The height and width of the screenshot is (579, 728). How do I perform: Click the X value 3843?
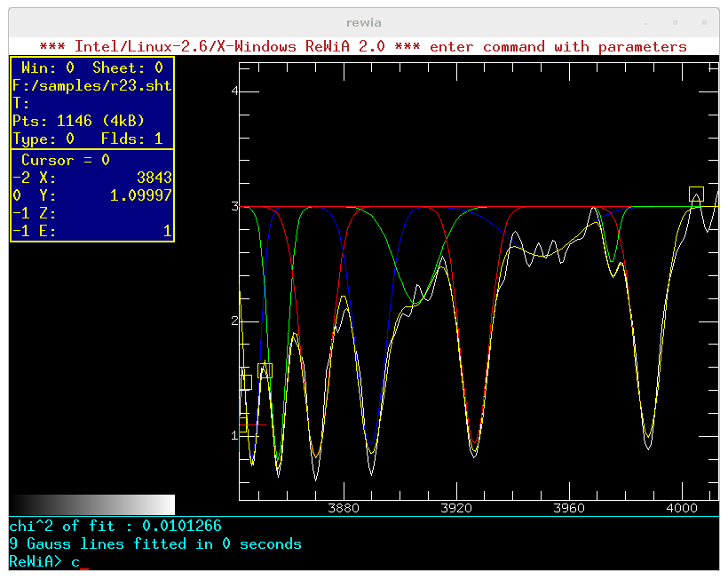click(x=154, y=178)
